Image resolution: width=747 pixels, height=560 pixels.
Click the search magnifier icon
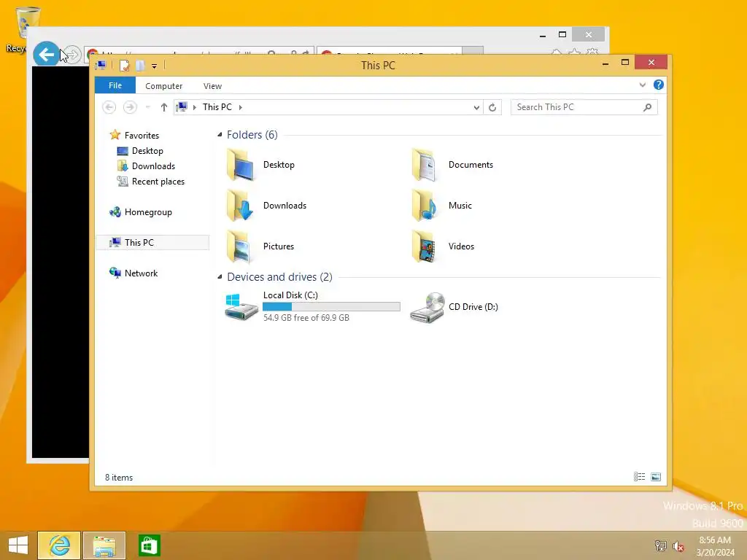click(x=647, y=108)
